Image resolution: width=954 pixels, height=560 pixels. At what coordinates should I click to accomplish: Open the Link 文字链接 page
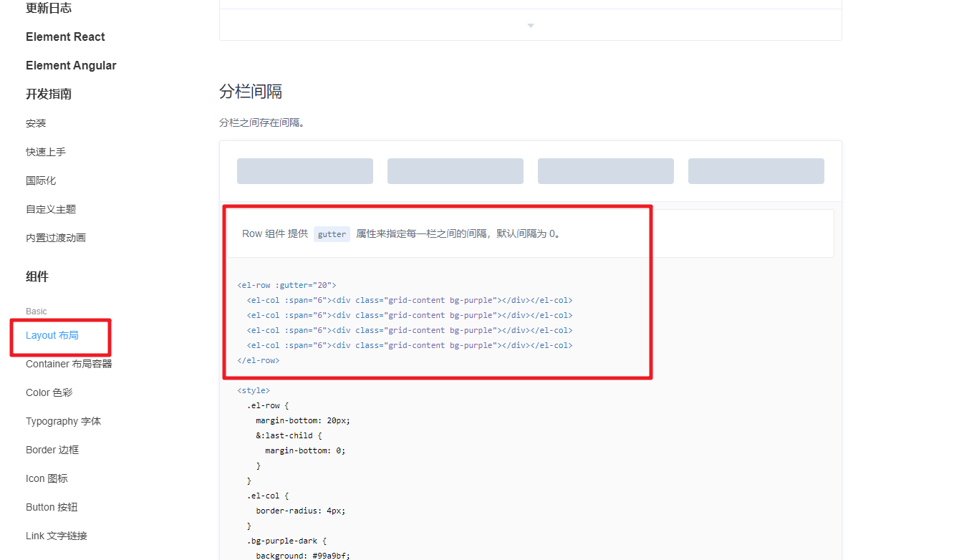57,536
